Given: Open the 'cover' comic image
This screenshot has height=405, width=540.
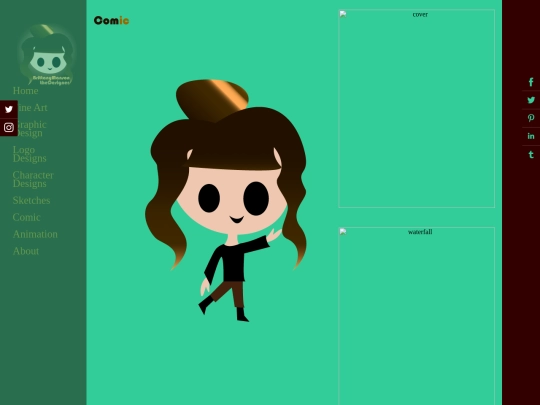Looking at the screenshot, I should point(417,108).
